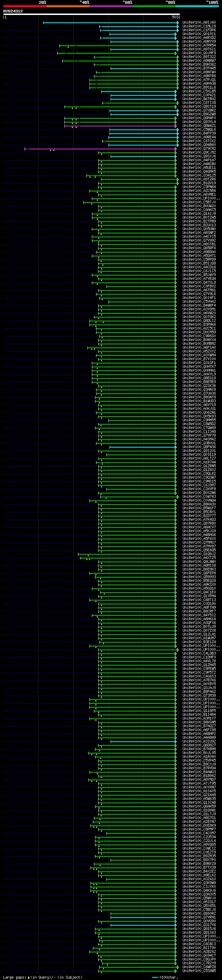Open hit UniRef100_A9RE44
The image size is (222, 980).
[x=199, y=137]
